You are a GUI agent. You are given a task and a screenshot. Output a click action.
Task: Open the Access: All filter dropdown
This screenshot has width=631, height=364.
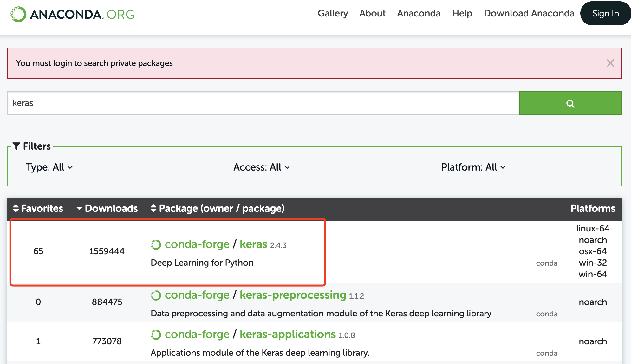262,167
